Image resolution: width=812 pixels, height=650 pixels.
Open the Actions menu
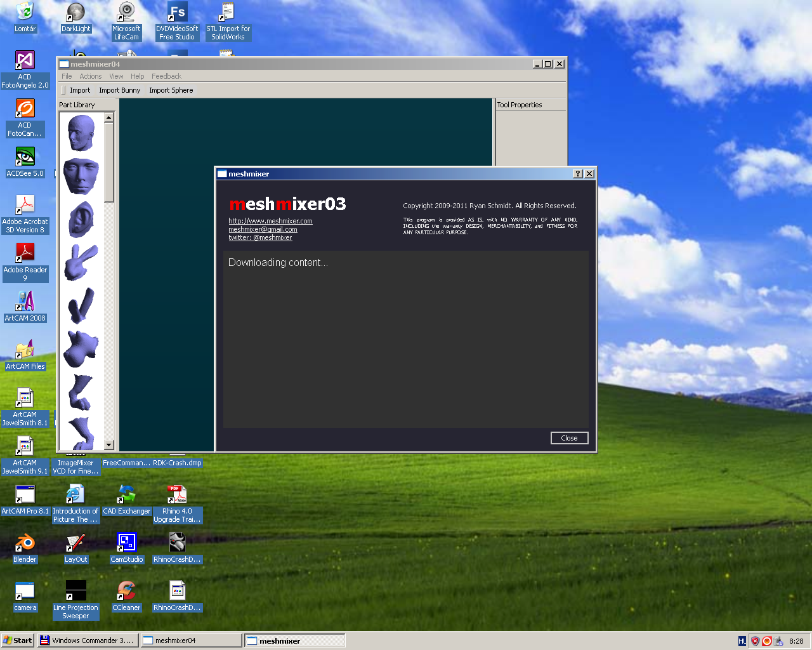[x=90, y=76]
